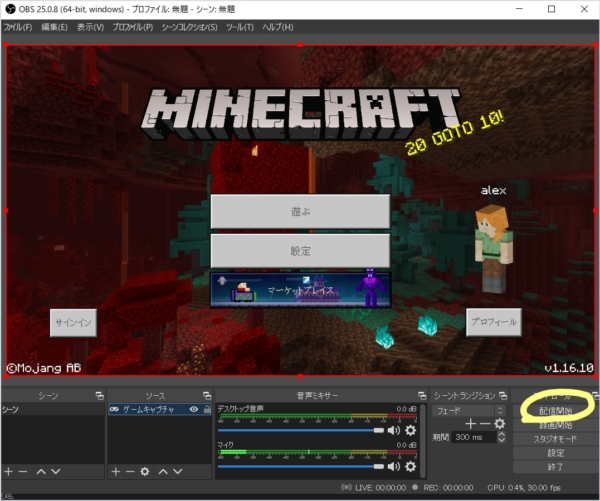The height and width of the screenshot is (501, 600).
Task: Move source down in sources list
Action: coord(178,472)
